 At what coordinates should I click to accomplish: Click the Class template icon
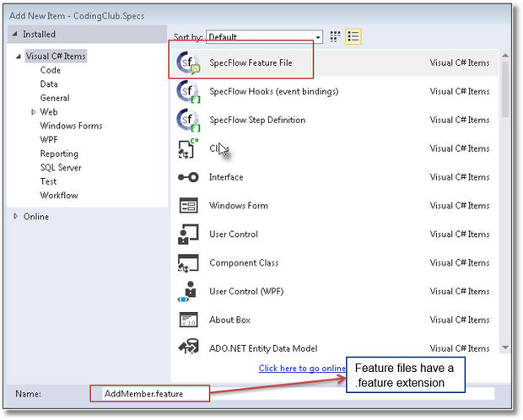[188, 148]
